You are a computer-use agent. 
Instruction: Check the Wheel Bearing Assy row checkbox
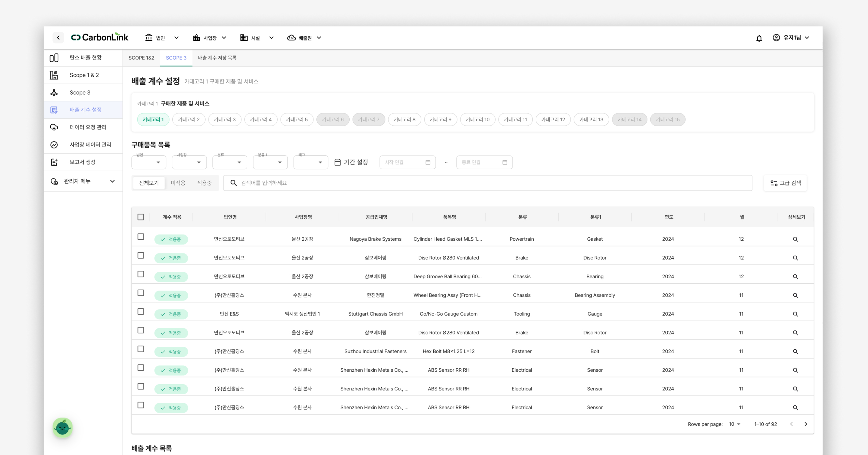[x=141, y=293]
